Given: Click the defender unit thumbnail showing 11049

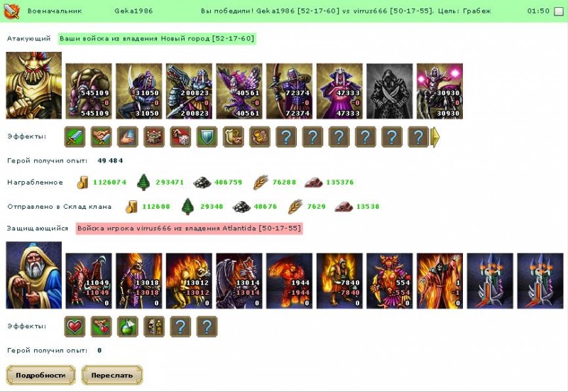Looking at the screenshot, I should pos(89,281).
